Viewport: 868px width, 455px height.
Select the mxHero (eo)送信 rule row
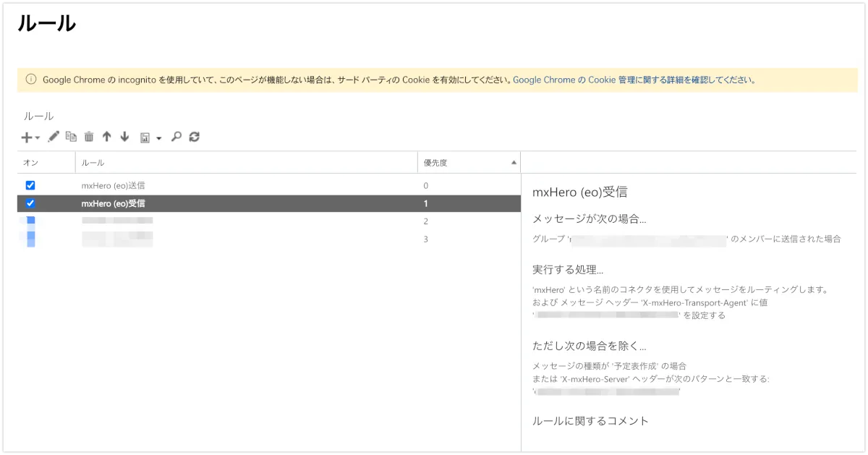[268, 185]
